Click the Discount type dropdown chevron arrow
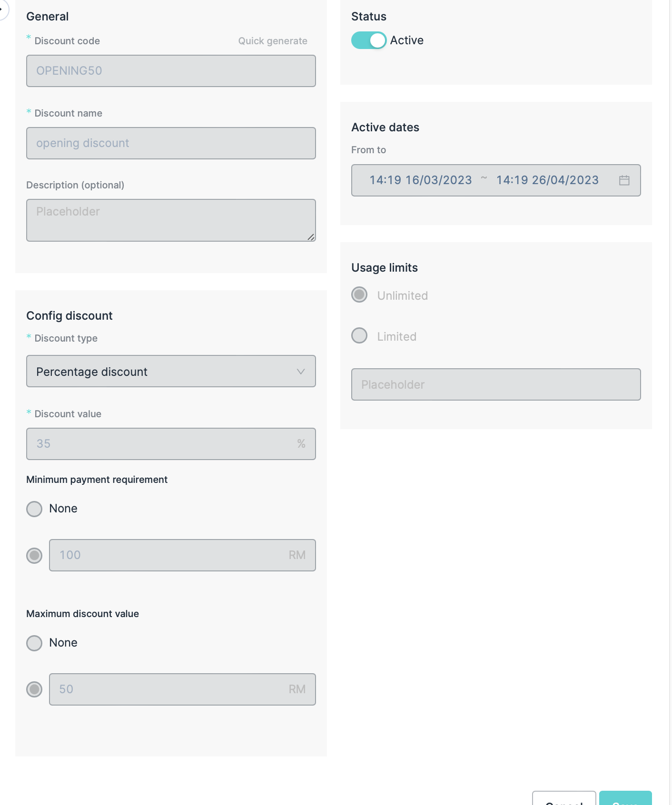Viewport: 672px width, 805px height. [x=301, y=372]
